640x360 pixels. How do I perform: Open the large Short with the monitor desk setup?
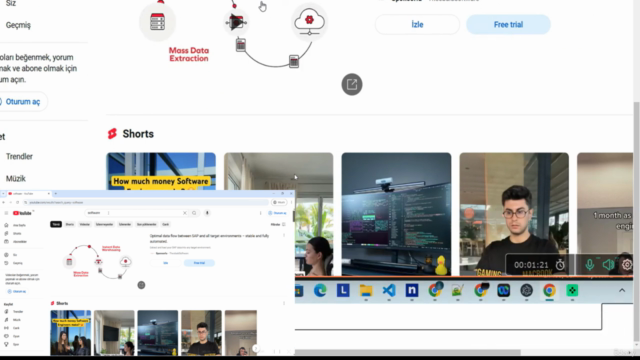click(x=396, y=214)
